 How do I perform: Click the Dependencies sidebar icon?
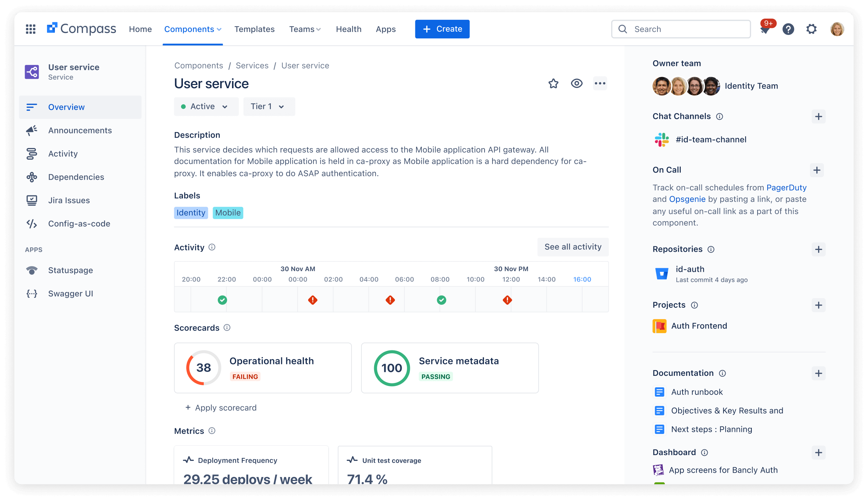pos(32,176)
